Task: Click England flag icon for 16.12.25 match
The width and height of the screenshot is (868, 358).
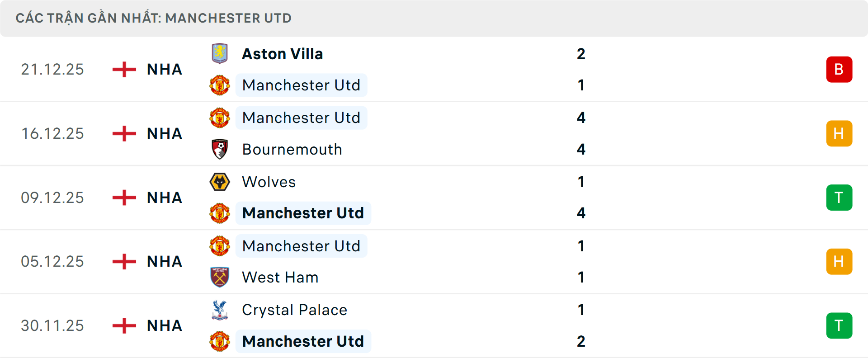Action: point(124,133)
